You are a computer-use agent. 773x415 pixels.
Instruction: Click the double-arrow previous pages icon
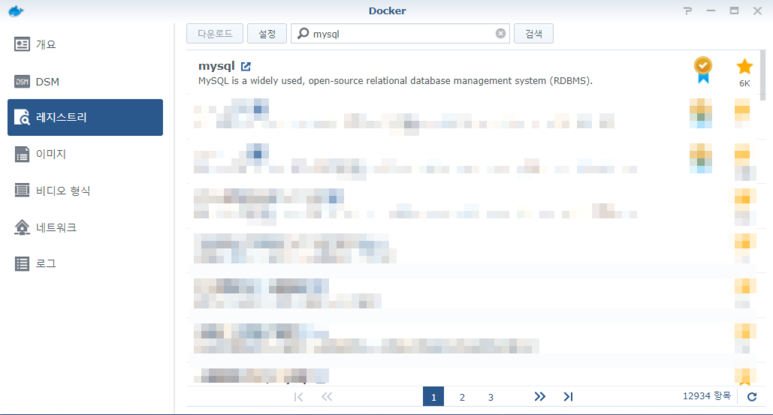tap(327, 396)
